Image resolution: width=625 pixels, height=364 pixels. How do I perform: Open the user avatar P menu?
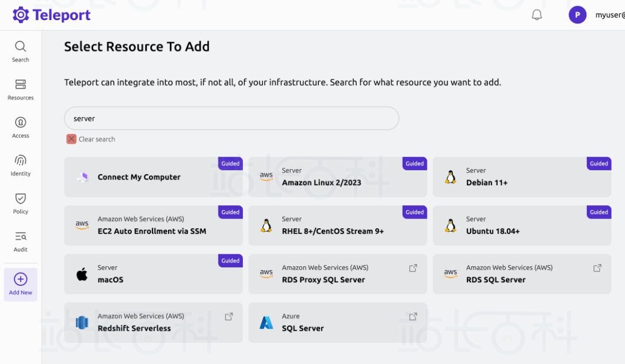[577, 15]
